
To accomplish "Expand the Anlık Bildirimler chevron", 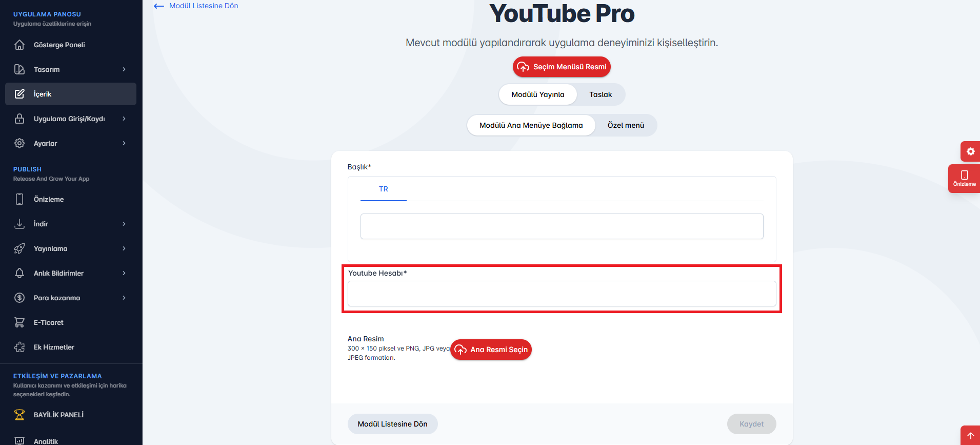I will 124,273.
